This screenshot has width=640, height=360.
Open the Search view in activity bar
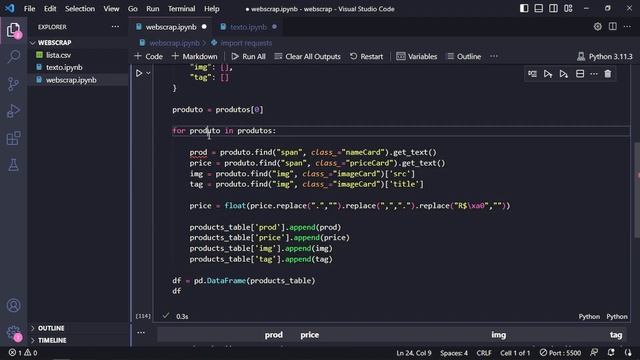point(13,57)
